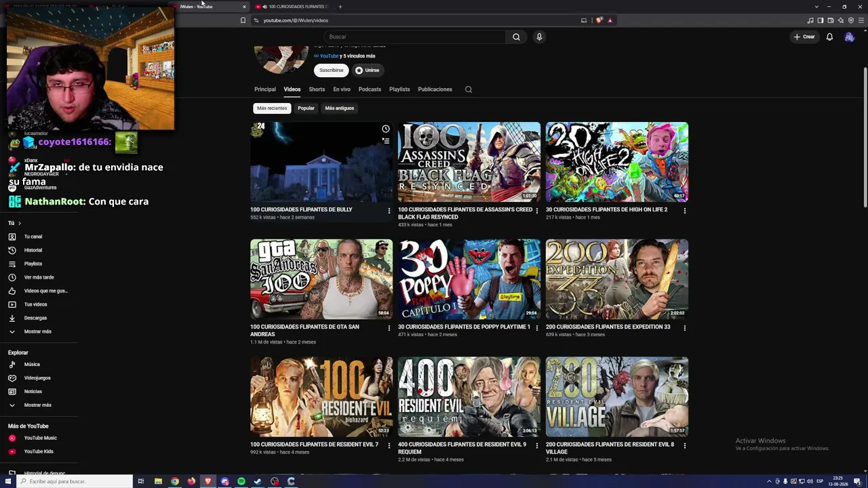Open Ver más tarde in sidebar
This screenshot has height=488, width=868.
[38, 277]
